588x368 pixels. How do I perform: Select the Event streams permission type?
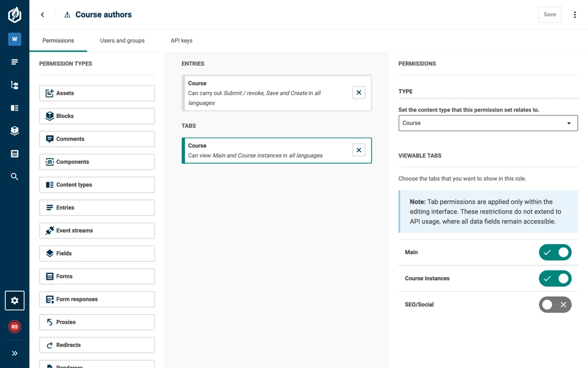97,231
